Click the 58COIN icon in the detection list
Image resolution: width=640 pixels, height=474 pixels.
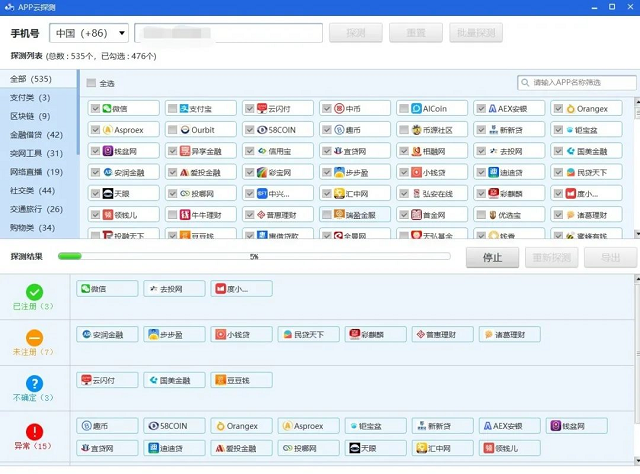pyautogui.click(x=262, y=130)
